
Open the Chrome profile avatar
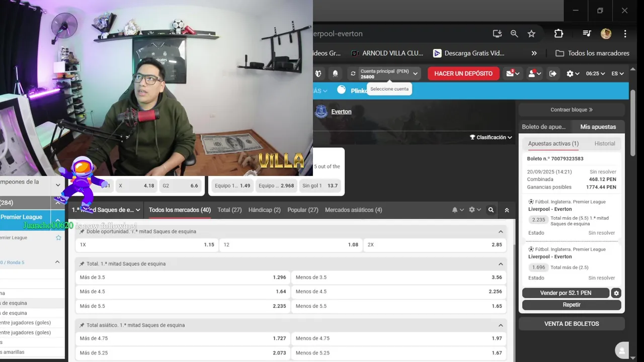(606, 34)
